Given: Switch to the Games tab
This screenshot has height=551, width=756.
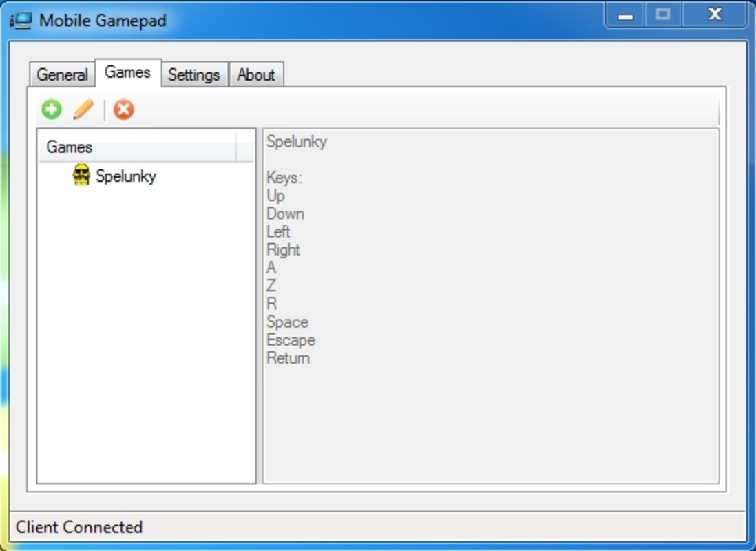Looking at the screenshot, I should tap(127, 72).
